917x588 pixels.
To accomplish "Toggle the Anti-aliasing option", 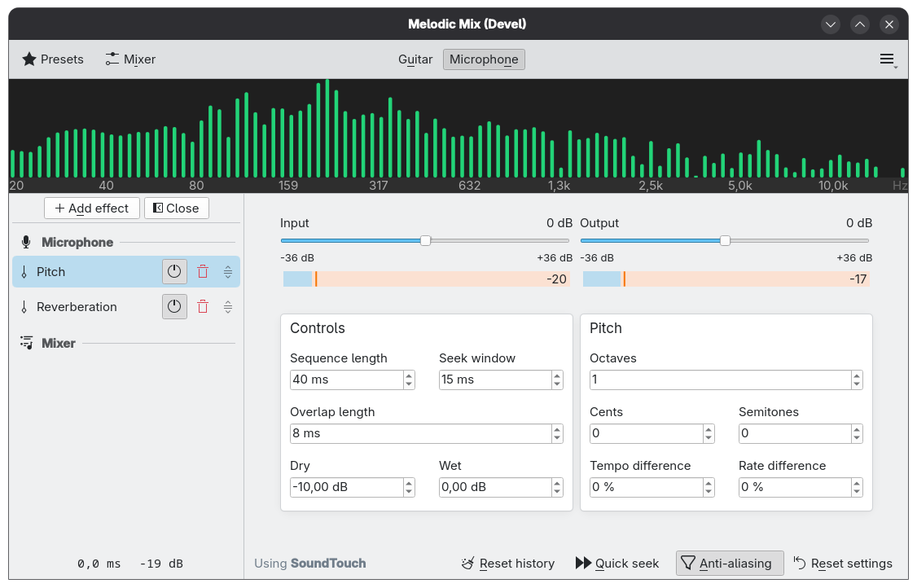I will tap(729, 564).
